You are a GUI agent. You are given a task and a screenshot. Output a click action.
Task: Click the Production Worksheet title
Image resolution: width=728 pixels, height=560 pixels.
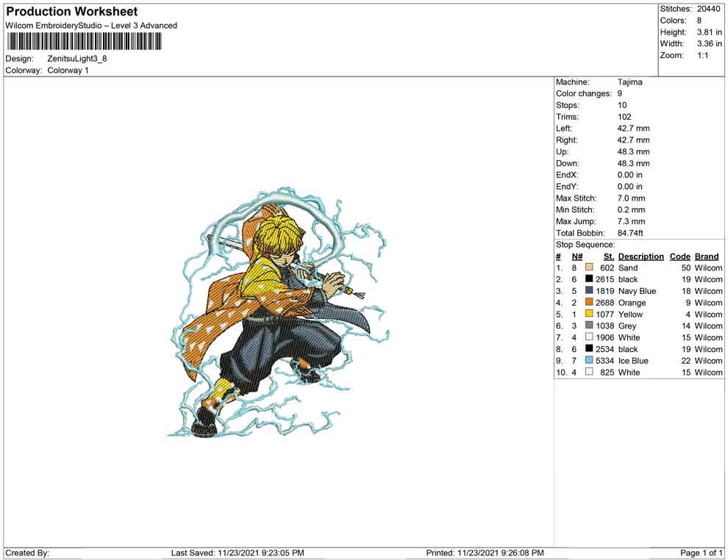pyautogui.click(x=72, y=12)
